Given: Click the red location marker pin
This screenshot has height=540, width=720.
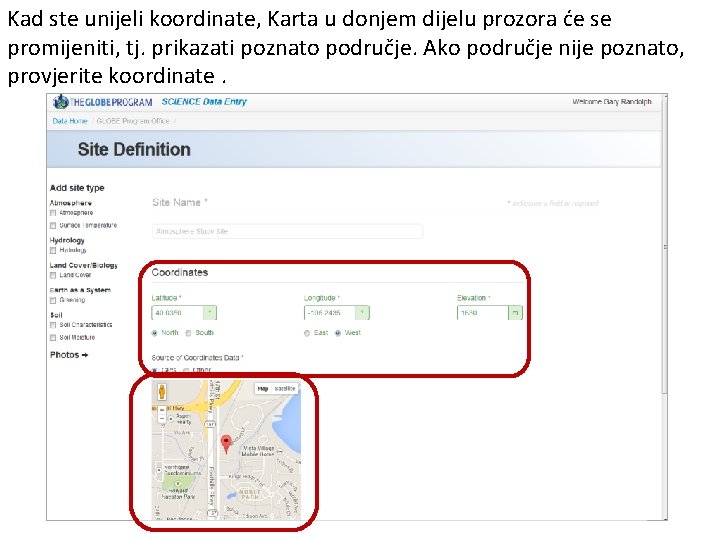Looking at the screenshot, I should click(x=226, y=444).
